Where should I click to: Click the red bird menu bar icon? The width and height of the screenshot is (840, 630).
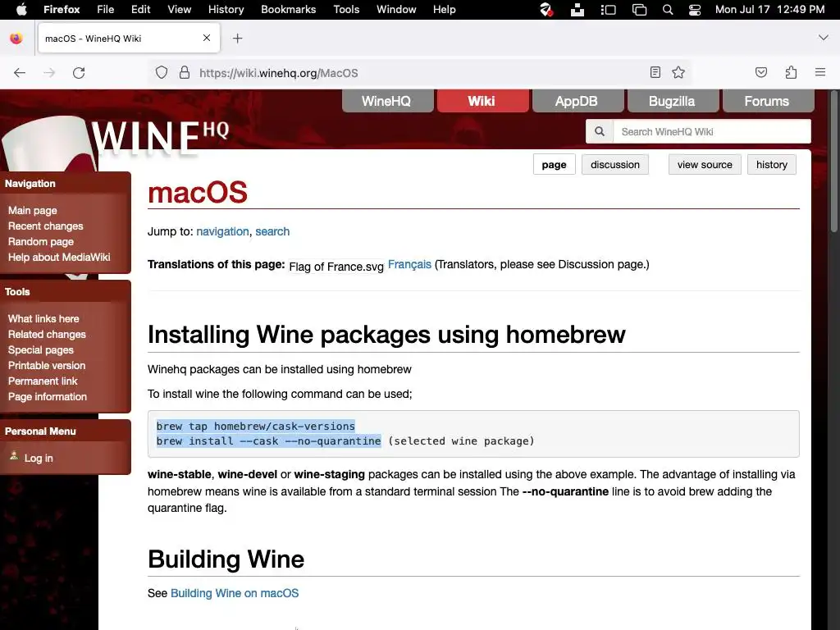click(x=546, y=9)
